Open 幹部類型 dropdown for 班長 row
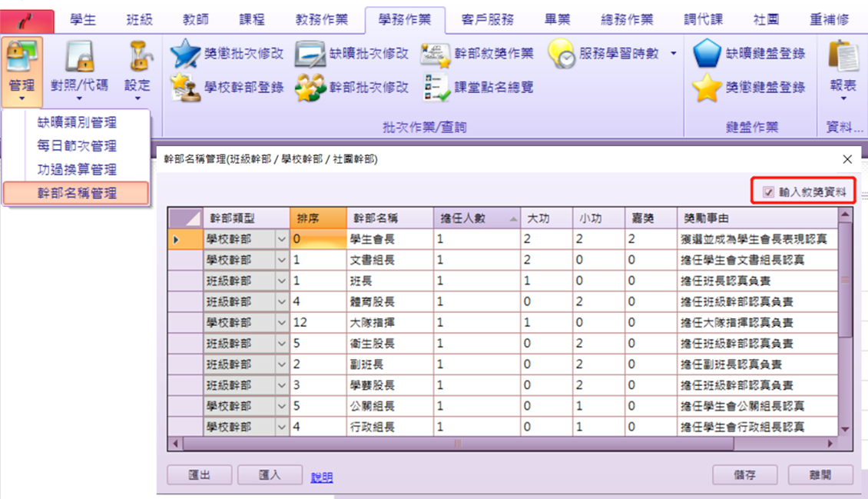The height and width of the screenshot is (499, 868). 282,281
